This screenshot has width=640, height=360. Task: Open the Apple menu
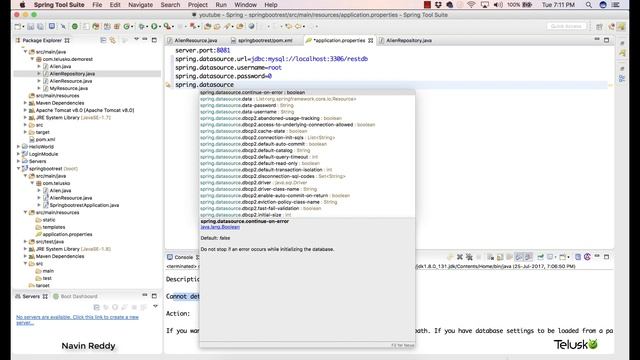coord(22,5)
